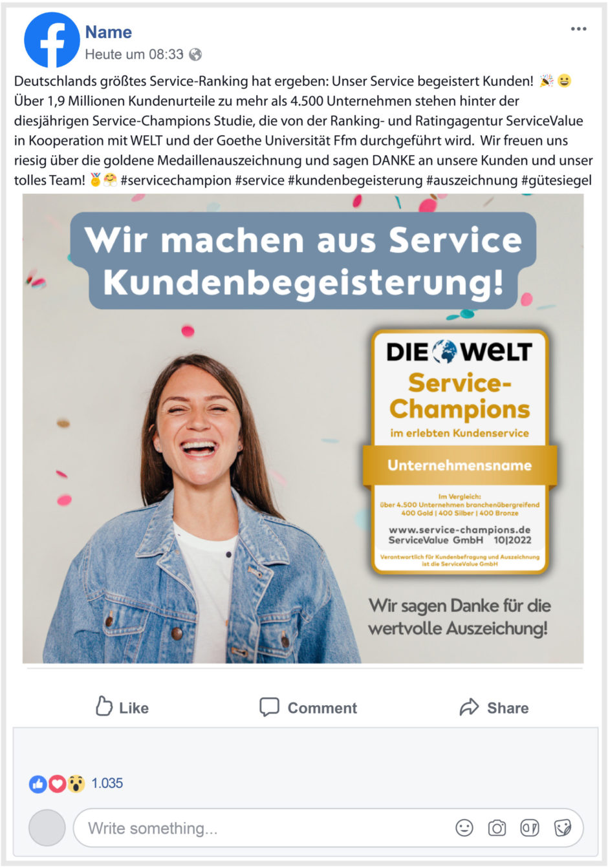
Task: Open the sticker picker icon
Action: [563, 828]
